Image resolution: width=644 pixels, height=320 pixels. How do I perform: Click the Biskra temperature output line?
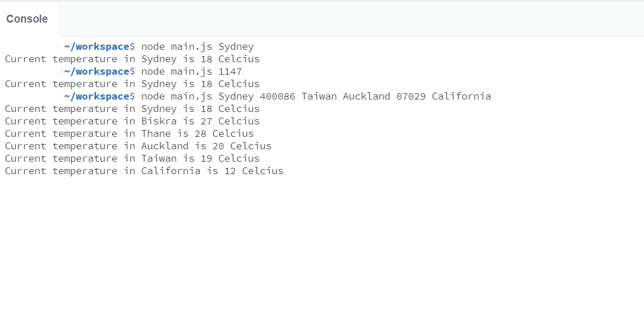pyautogui.click(x=132, y=122)
